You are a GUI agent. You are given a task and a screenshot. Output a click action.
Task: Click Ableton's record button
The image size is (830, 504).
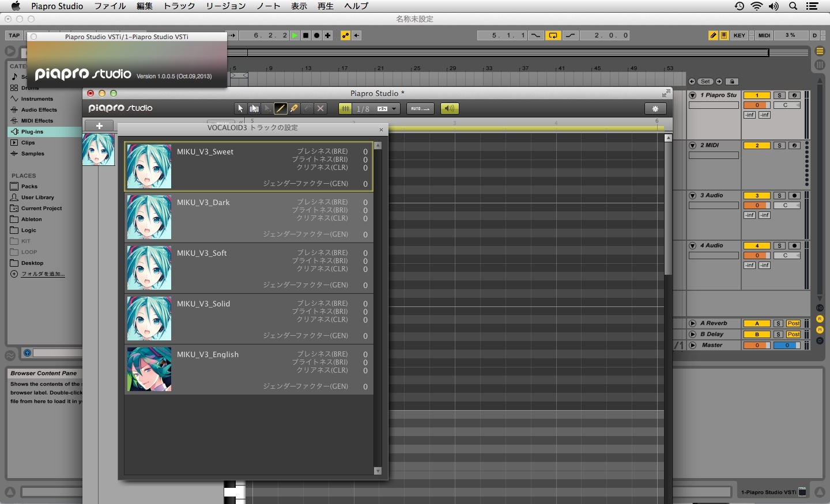(x=316, y=35)
